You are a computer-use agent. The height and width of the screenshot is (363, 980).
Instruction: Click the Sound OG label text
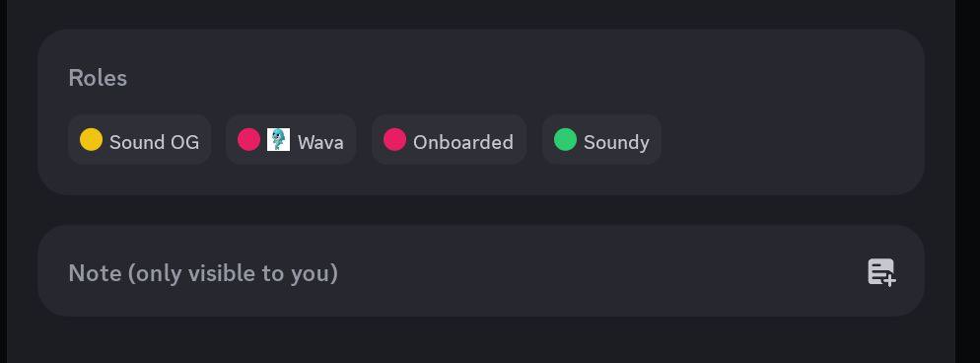click(155, 142)
